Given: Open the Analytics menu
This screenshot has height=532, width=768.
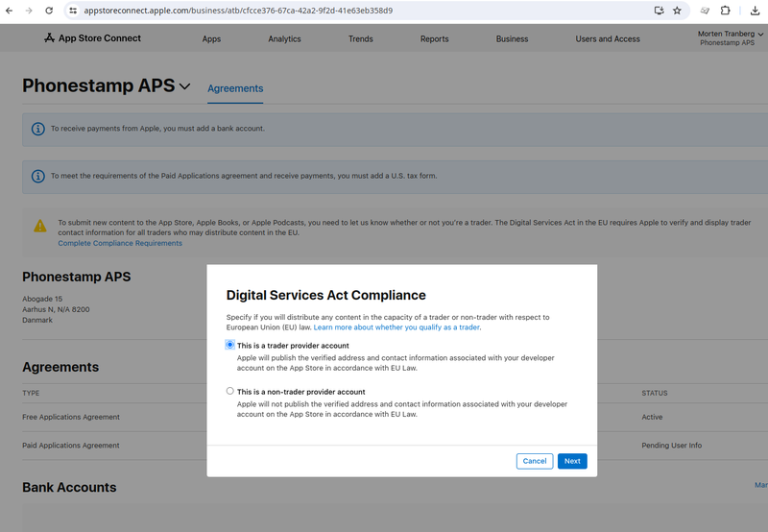Looking at the screenshot, I should (x=284, y=39).
